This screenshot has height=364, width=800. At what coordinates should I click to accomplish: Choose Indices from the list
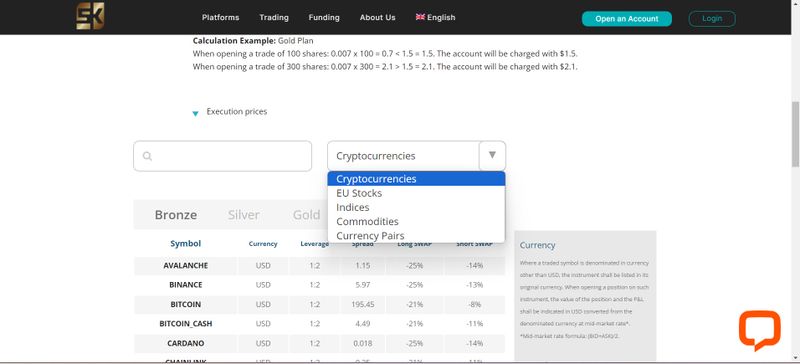416,207
